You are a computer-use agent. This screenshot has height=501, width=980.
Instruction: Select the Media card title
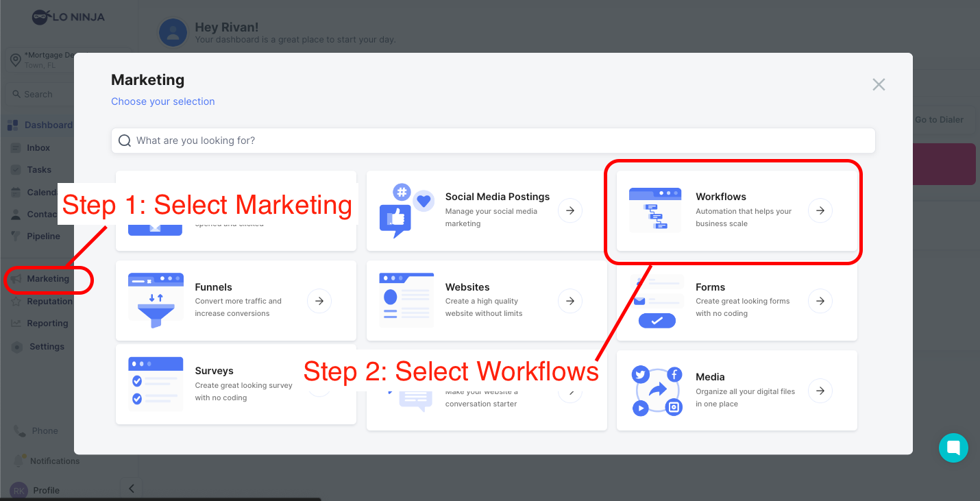click(710, 377)
